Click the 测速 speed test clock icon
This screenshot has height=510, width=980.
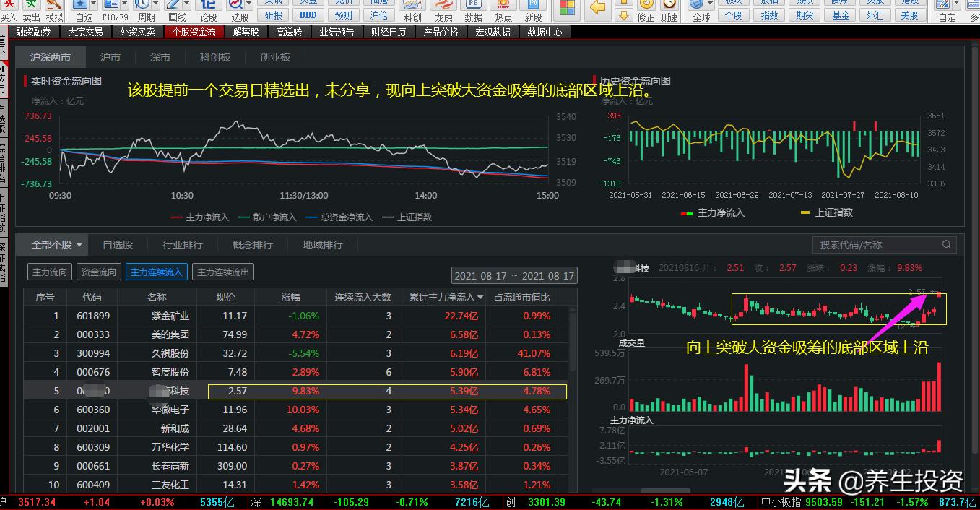click(667, 7)
